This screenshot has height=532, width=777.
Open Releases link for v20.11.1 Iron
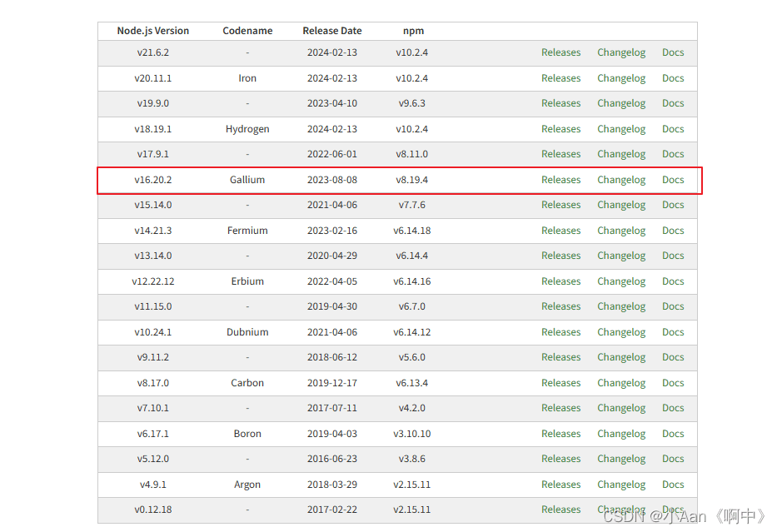point(560,78)
